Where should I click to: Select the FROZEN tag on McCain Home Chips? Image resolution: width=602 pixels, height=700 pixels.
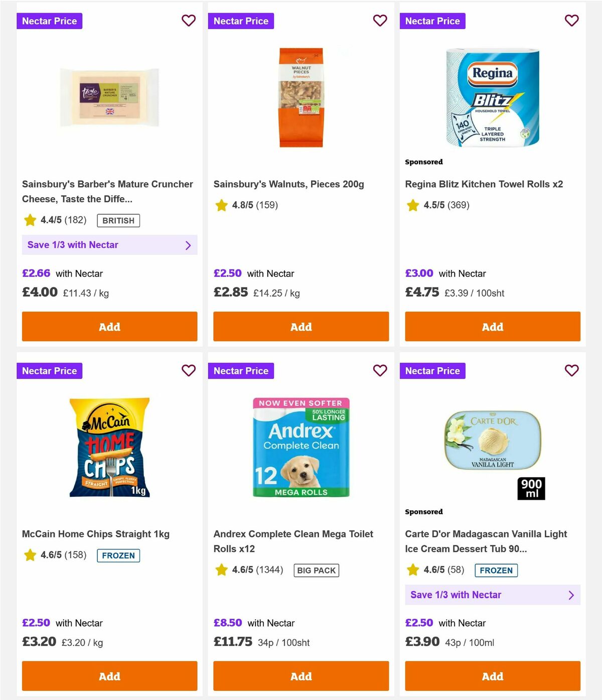118,555
